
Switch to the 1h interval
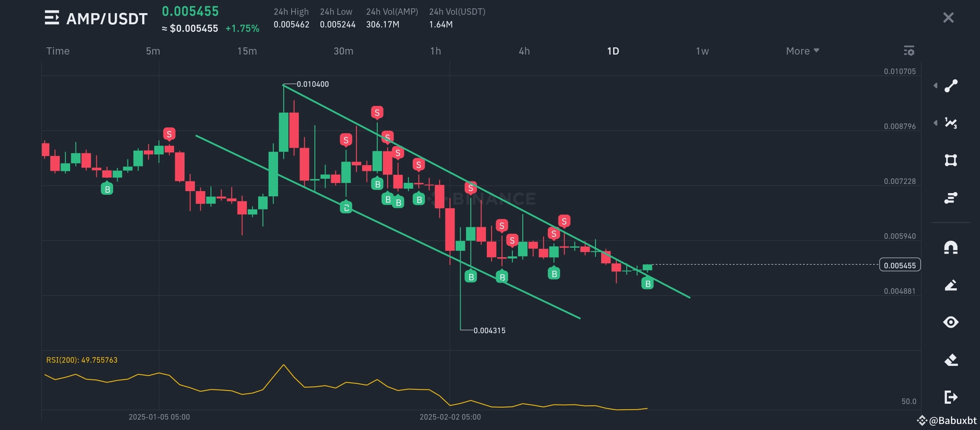click(435, 51)
